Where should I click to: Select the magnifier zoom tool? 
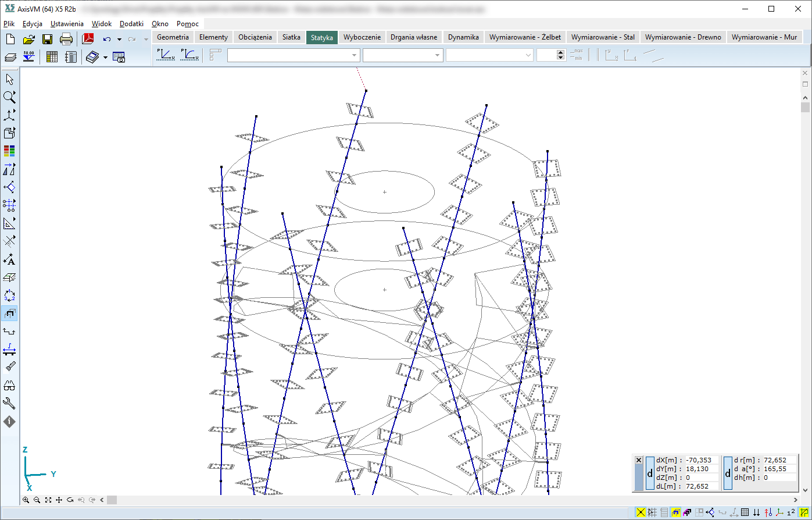(9, 97)
